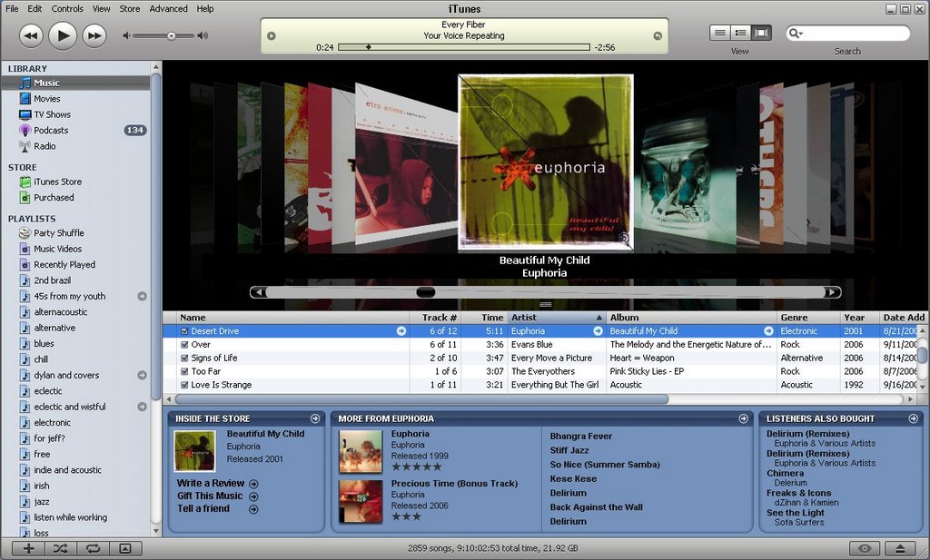Open the View menu

[x=102, y=8]
